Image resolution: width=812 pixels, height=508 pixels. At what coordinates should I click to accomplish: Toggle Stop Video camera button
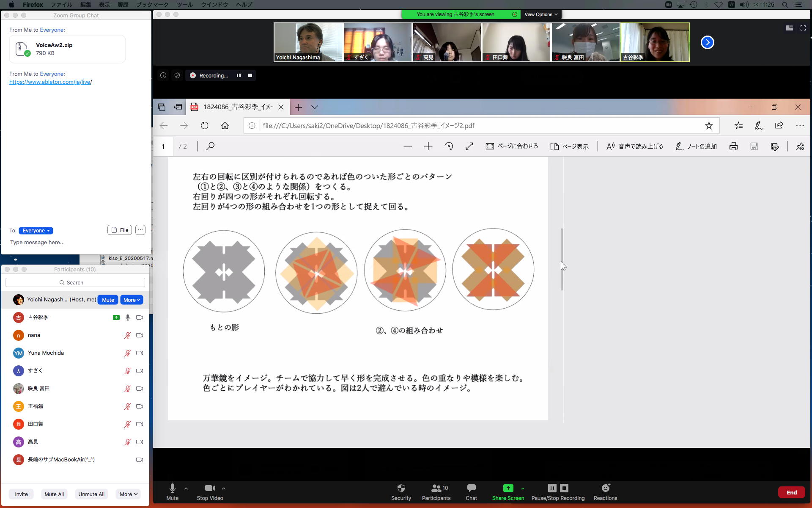tap(210, 488)
